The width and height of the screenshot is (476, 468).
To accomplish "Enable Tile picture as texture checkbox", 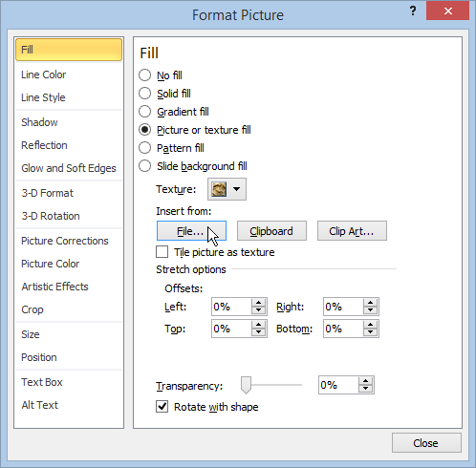I will [x=162, y=252].
